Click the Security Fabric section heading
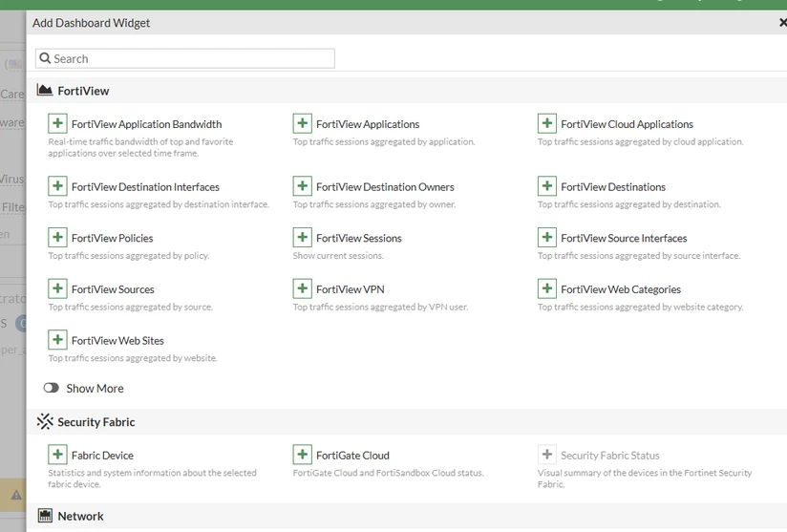 (x=96, y=422)
